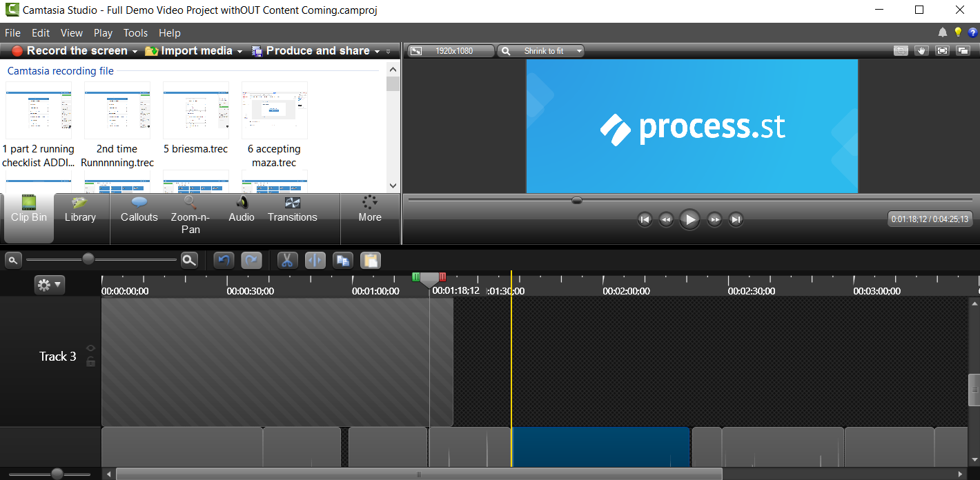Click timeline horizontal scrollbar thumb
Screen dimensions: 980x480
coord(419,474)
